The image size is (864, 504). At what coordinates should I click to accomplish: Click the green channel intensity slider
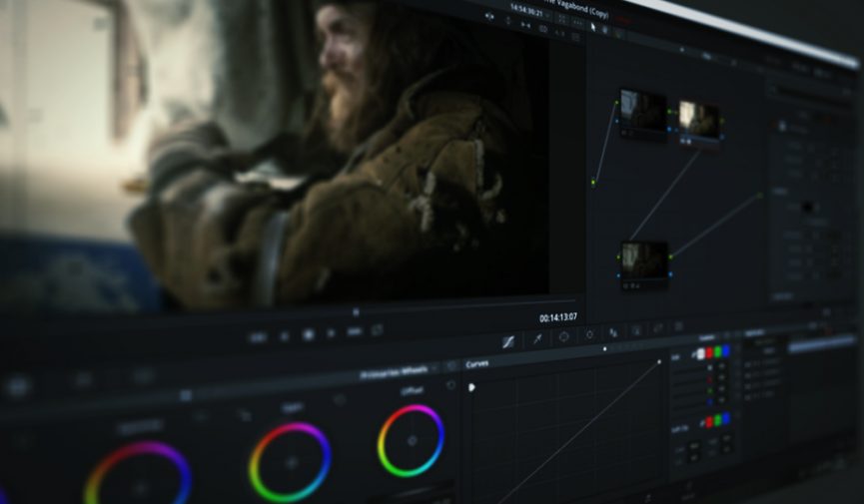(689, 394)
